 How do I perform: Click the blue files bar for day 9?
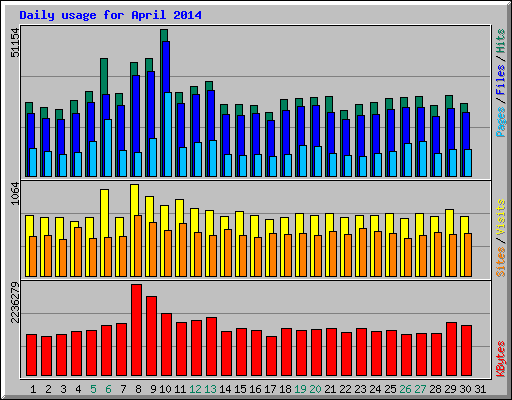[151, 105]
